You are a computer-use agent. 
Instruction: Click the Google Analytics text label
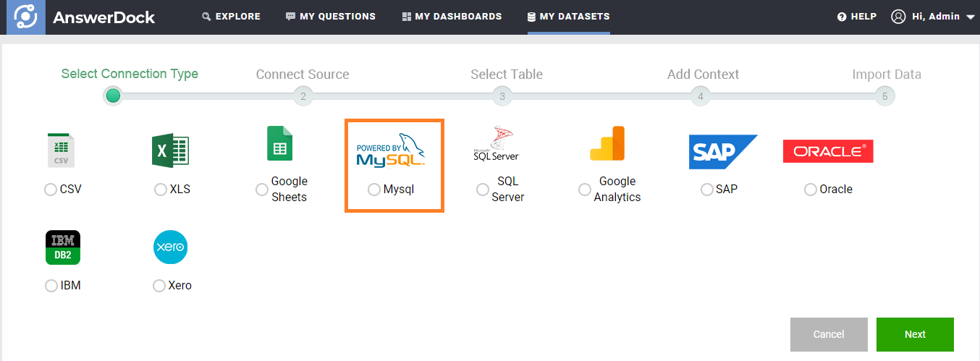click(617, 190)
